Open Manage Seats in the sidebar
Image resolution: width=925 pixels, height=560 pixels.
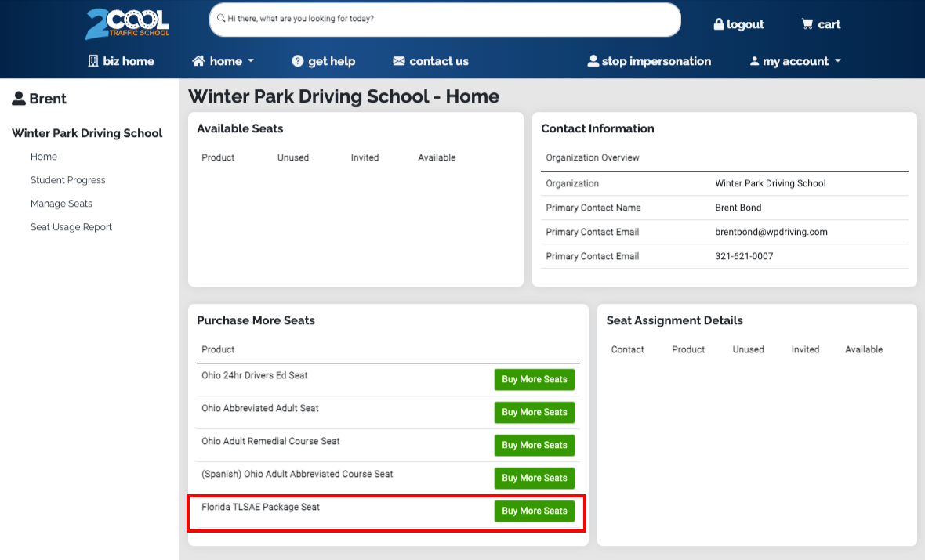coord(61,204)
